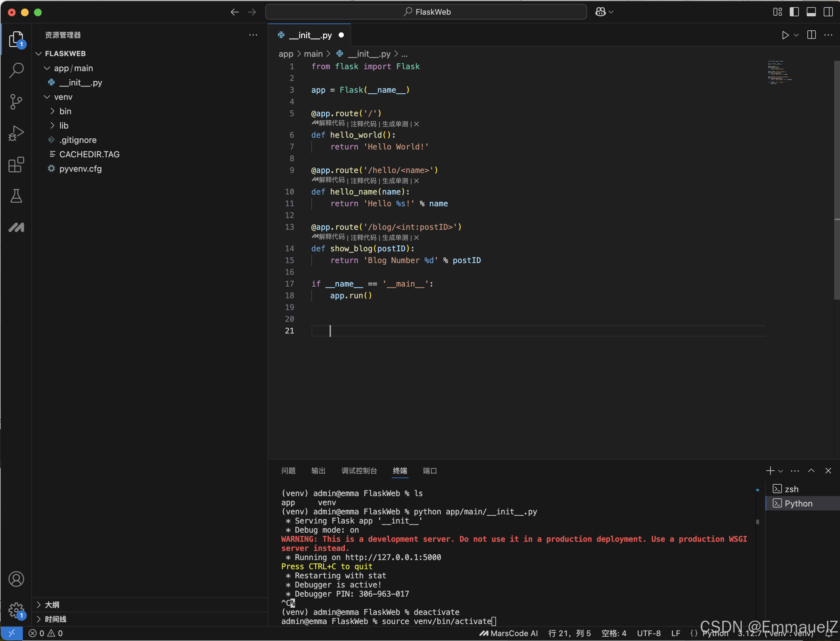Viewport: 840px width, 641px height.
Task: Toggle the primary side bar visibility
Action: coord(794,12)
